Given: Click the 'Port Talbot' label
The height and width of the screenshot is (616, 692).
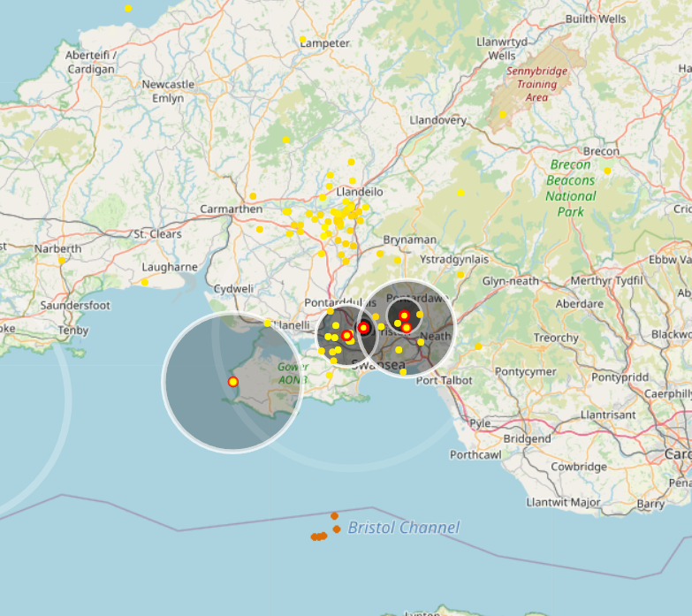Looking at the screenshot, I should click(444, 380).
